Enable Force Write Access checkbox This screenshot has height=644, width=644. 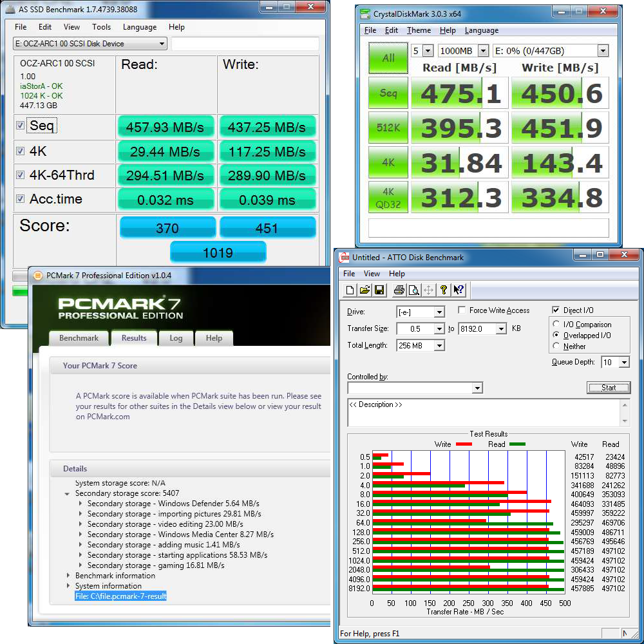click(x=462, y=310)
